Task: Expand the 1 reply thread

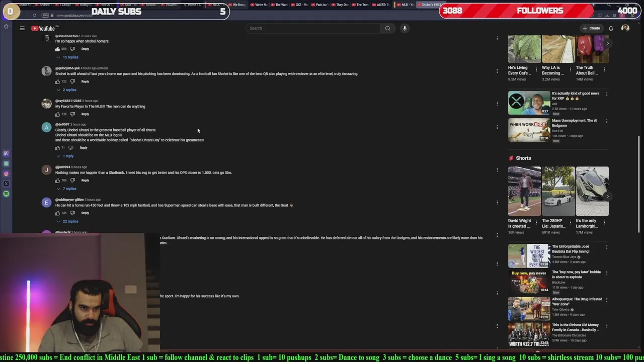Action: point(65,156)
